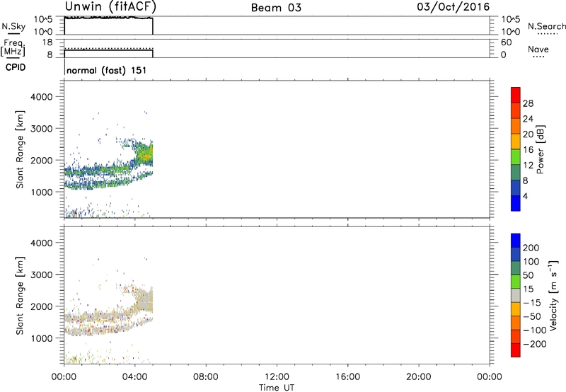Image resolution: width=566 pixels, height=392 pixels.
Task: Click the 'Beam 03' header label
Action: tap(276, 8)
